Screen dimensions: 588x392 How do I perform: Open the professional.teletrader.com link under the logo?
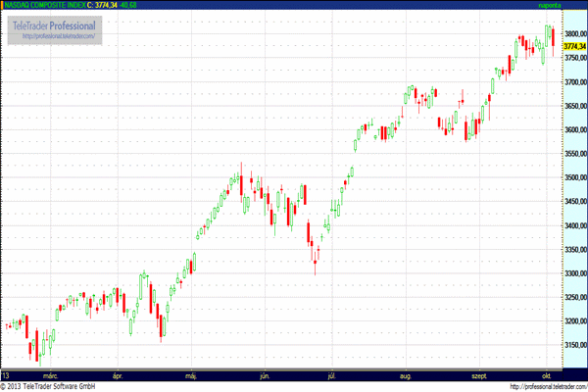tap(58, 36)
